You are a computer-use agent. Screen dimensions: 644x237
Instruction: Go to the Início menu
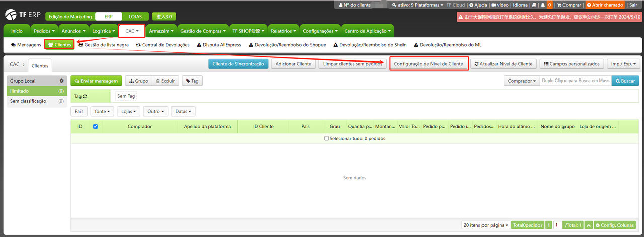click(17, 31)
